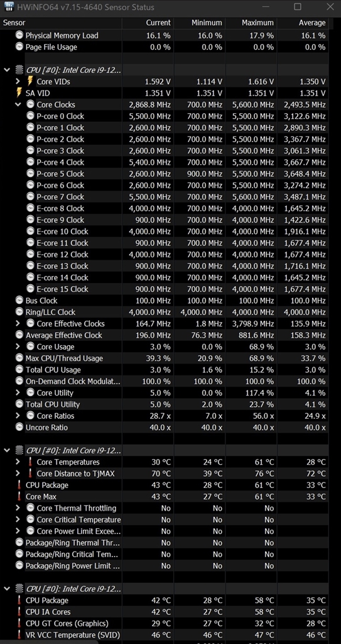Click the thermometer icon beside CPU IA Cores

[19, 612]
